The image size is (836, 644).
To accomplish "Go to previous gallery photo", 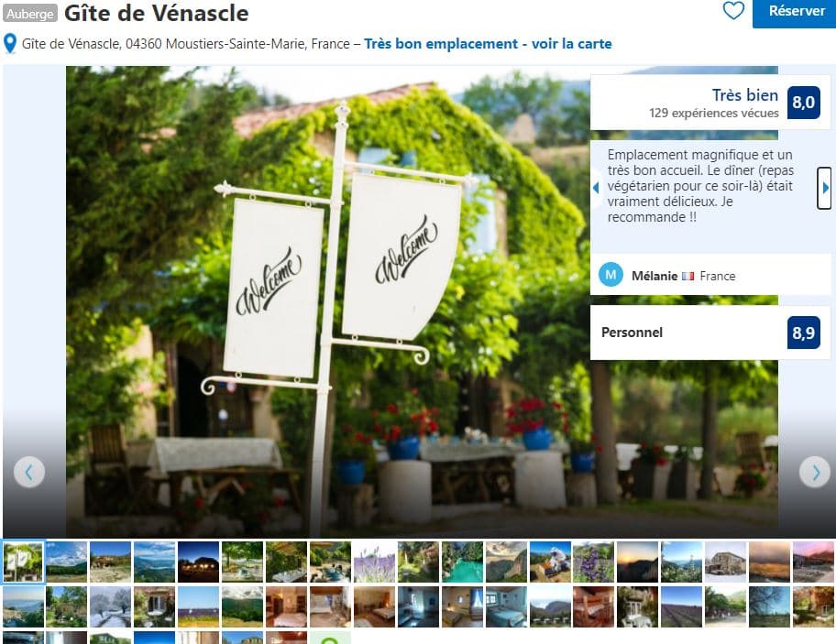I will pos(28,472).
